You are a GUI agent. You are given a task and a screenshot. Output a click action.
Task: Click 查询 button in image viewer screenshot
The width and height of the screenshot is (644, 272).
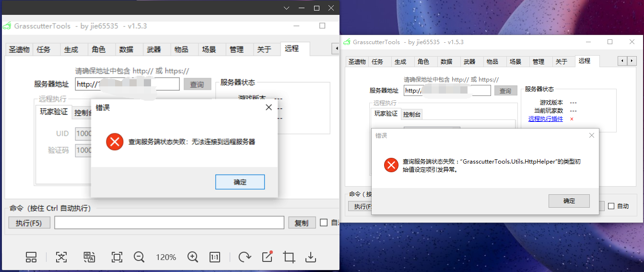(197, 84)
